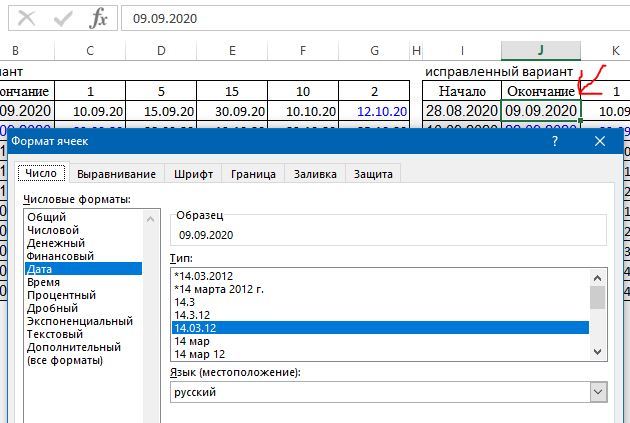The width and height of the screenshot is (630, 423).
Task: Pick the (все форматы) category
Action: [x=65, y=360]
